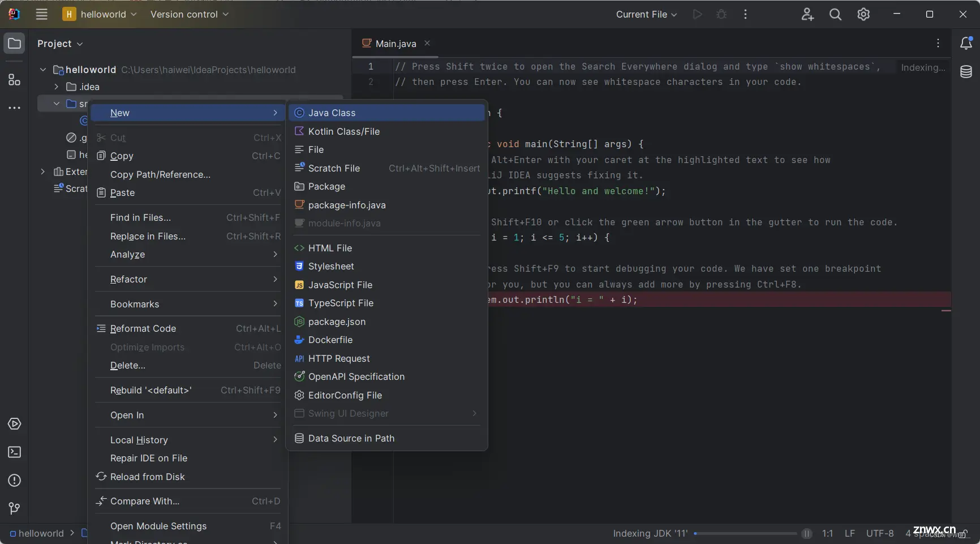The width and height of the screenshot is (980, 544).
Task: Click the Run button in toolbar
Action: click(697, 14)
